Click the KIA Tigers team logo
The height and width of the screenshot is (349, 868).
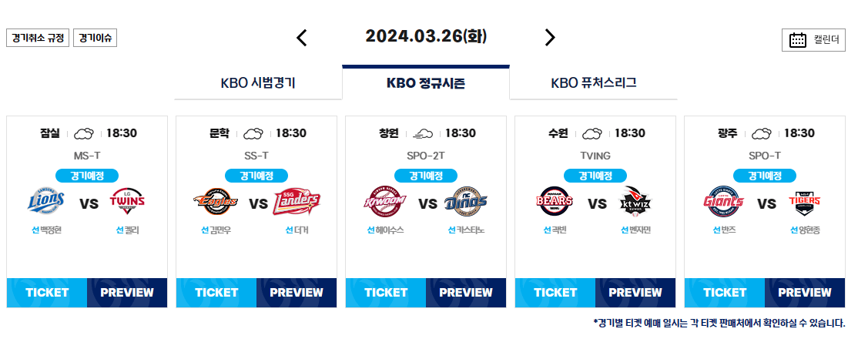pyautogui.click(x=805, y=203)
